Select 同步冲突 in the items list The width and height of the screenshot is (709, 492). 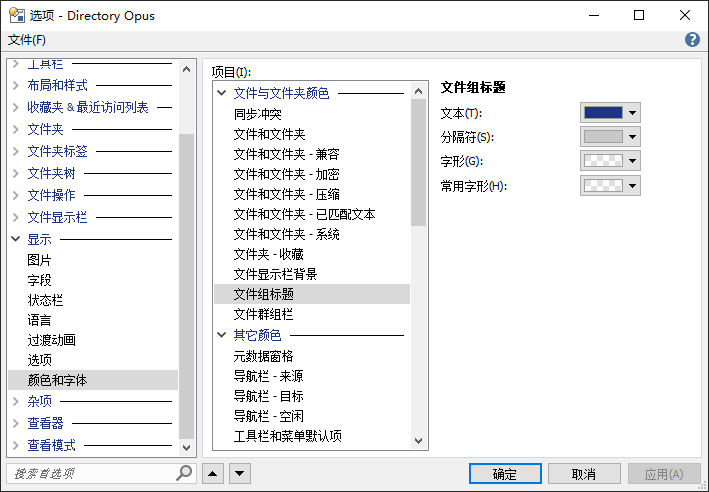258,114
